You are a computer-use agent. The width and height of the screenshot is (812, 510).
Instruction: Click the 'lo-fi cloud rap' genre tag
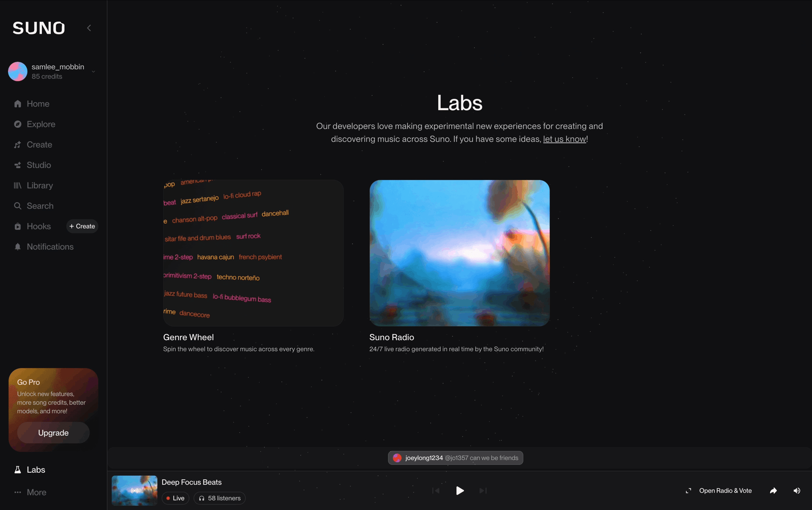tap(242, 195)
